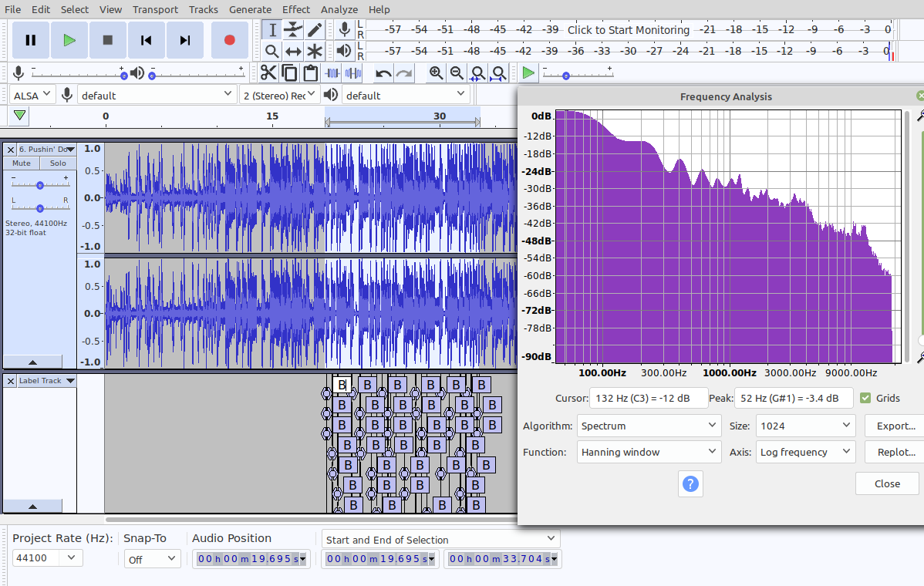
Task: Select the Multi-tool asterisk icon
Action: (x=315, y=52)
